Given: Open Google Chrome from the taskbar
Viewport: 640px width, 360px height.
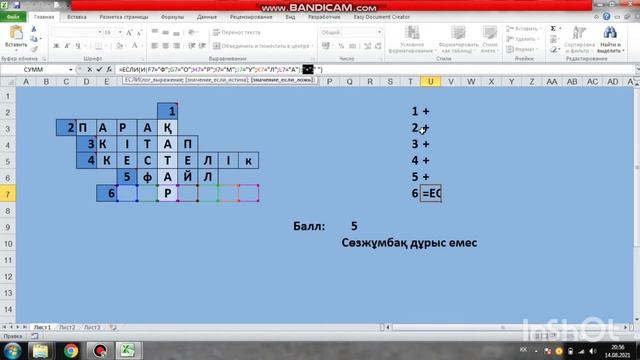Looking at the screenshot, I should [x=71, y=351].
